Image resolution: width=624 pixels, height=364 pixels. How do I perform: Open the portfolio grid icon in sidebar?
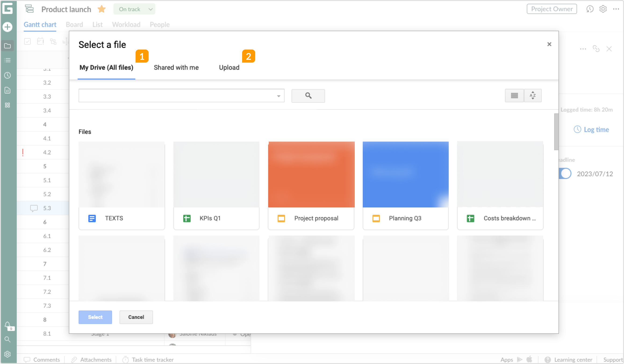coord(8,105)
